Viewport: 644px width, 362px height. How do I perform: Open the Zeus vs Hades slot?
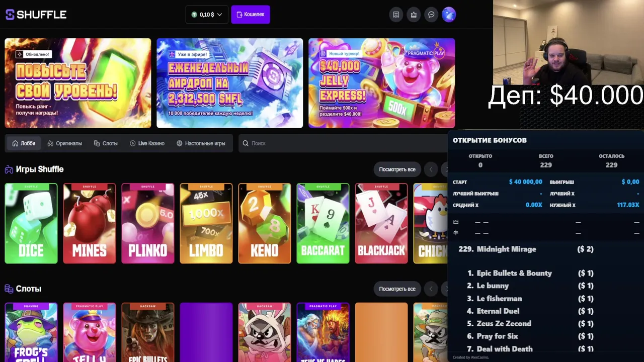[323, 332]
